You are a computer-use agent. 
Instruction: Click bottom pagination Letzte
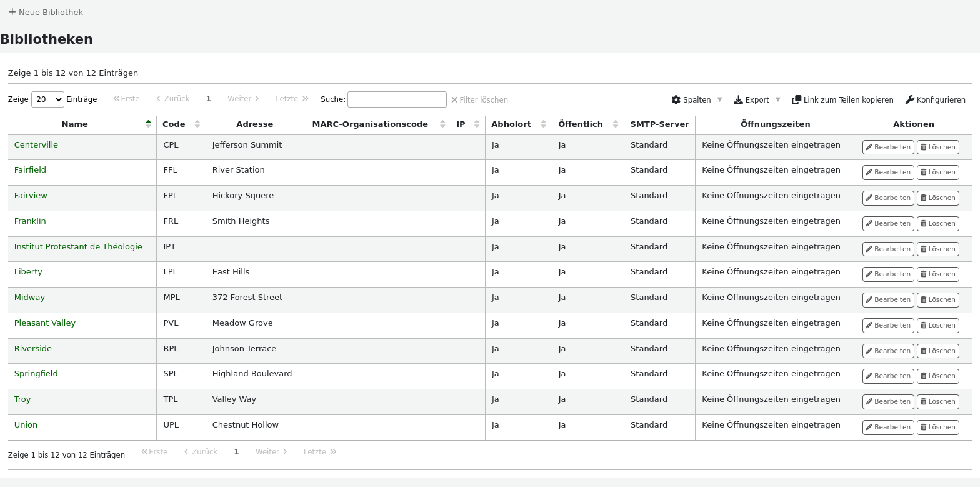click(x=320, y=451)
